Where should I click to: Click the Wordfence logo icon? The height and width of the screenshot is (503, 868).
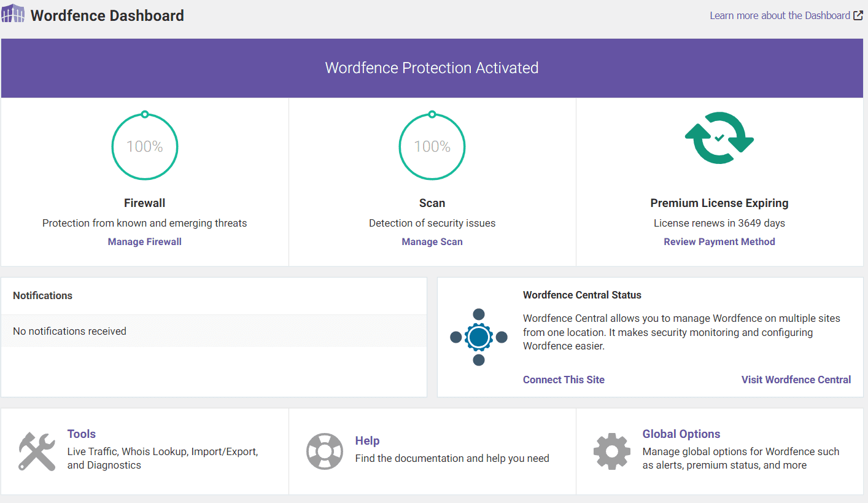(x=14, y=14)
